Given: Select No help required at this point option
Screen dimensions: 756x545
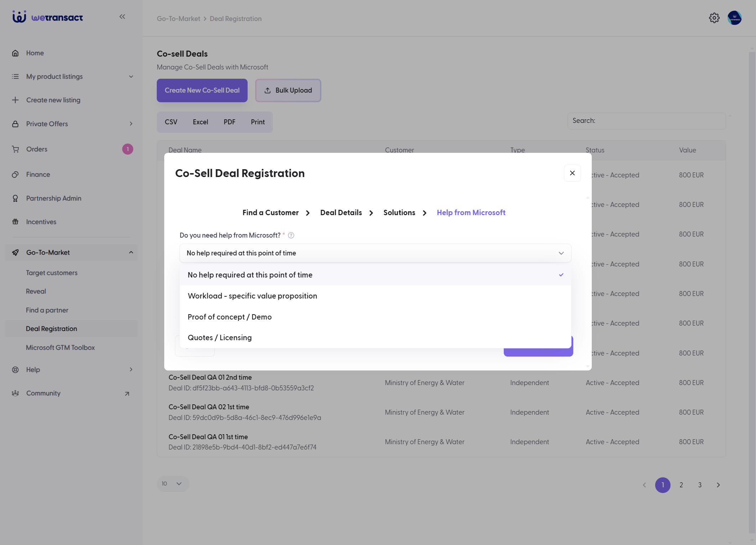Looking at the screenshot, I should (376, 275).
